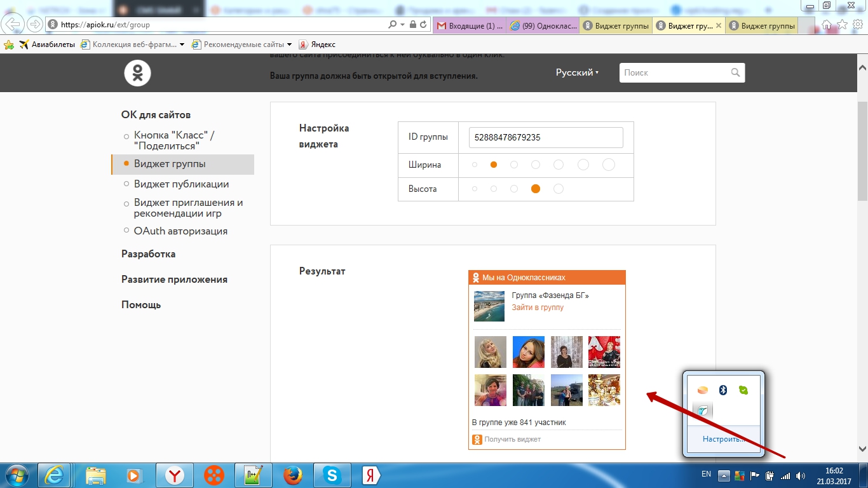This screenshot has width=868, height=488.
Task: Click the selected orange Высота radio option
Action: (536, 189)
